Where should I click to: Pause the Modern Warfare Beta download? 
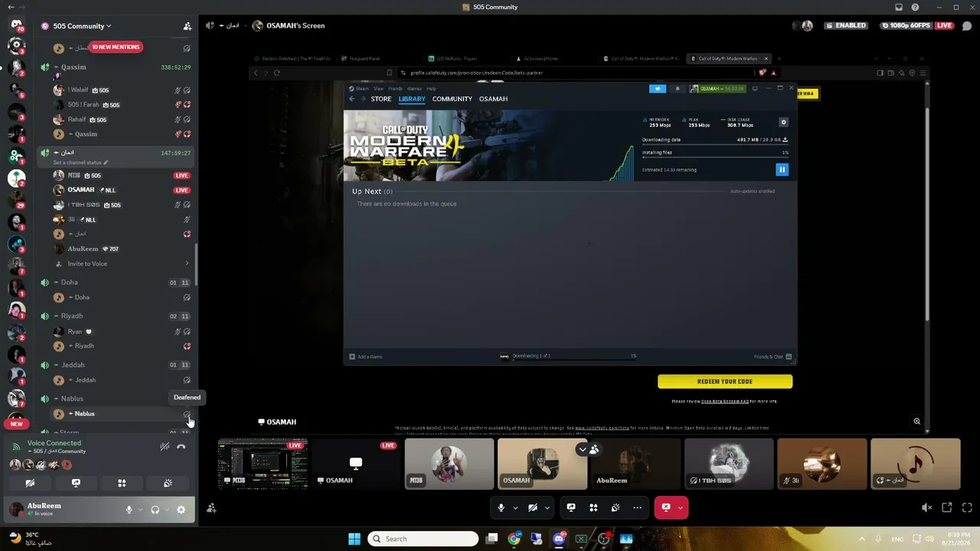782,169
